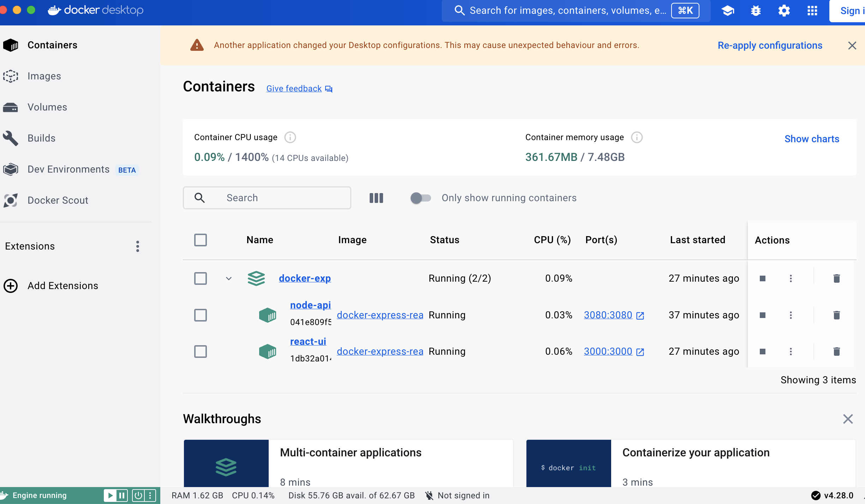Viewport: 865px width, 504px height.
Task: Open the column settings icon
Action: [376, 198]
